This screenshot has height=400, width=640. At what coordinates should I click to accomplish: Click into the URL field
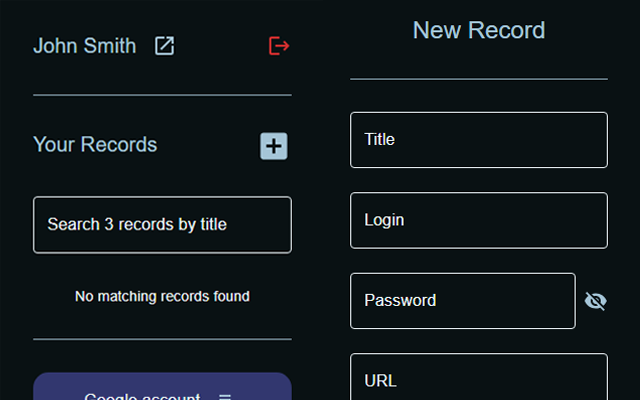pyautogui.click(x=479, y=377)
